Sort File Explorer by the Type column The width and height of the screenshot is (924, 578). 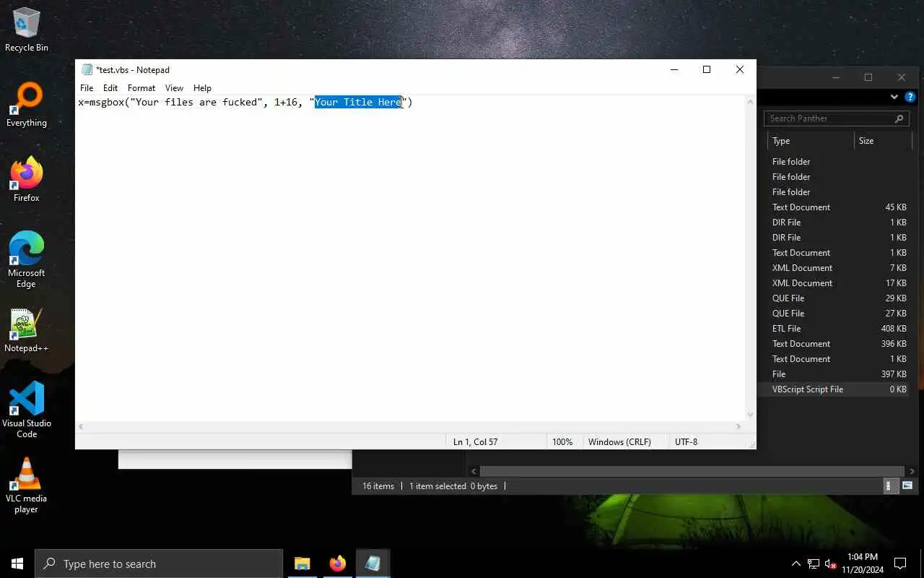coord(811,141)
